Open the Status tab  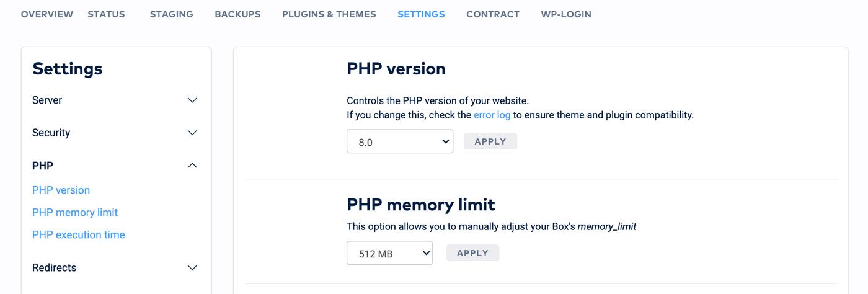coord(106,14)
